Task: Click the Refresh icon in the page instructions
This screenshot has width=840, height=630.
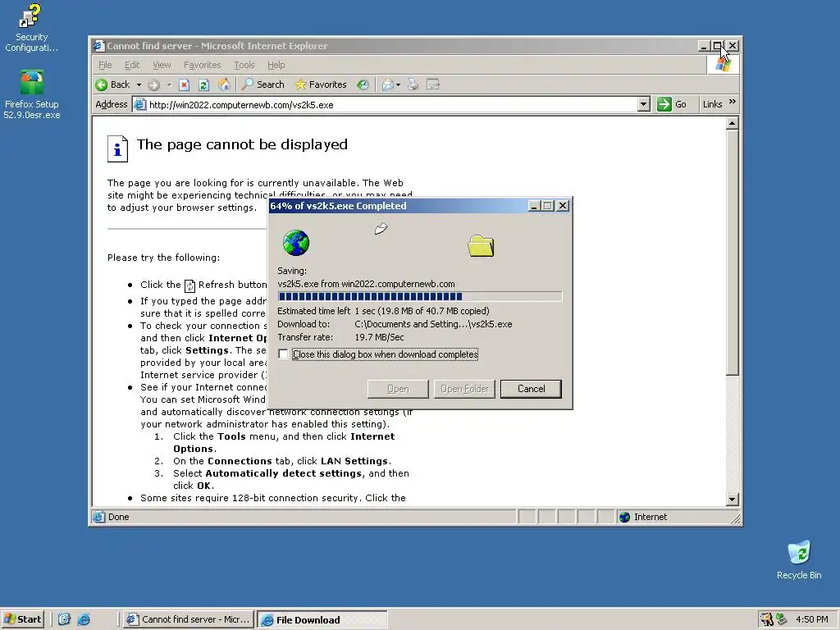Action: pos(189,286)
